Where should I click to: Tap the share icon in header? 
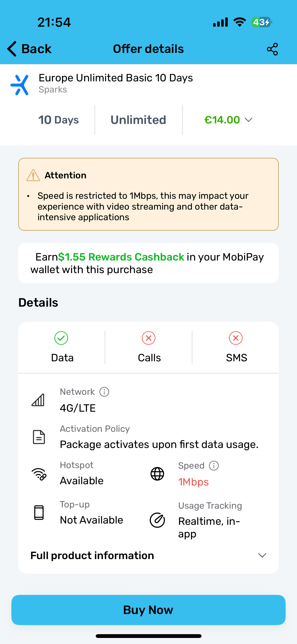(272, 49)
